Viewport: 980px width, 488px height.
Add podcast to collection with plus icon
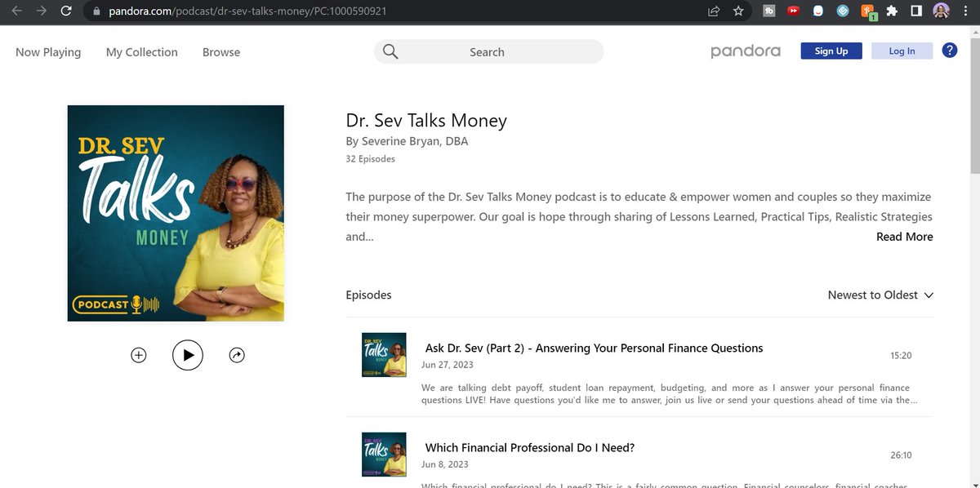coord(139,355)
